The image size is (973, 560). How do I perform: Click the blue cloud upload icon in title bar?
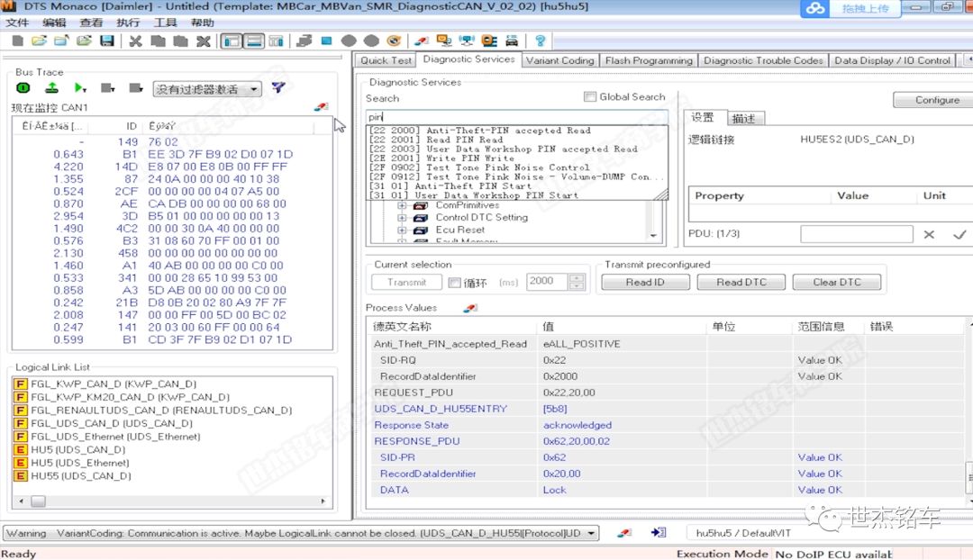coord(815,9)
